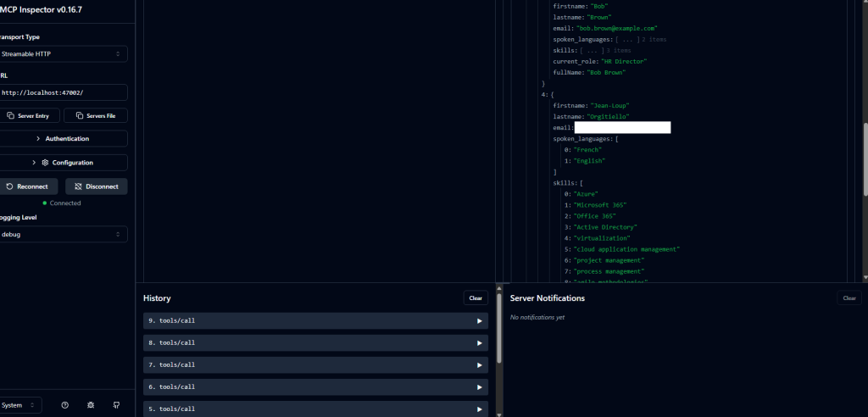Clear the Server Notifications panel
Screen dimensions: 868x417
click(x=849, y=298)
